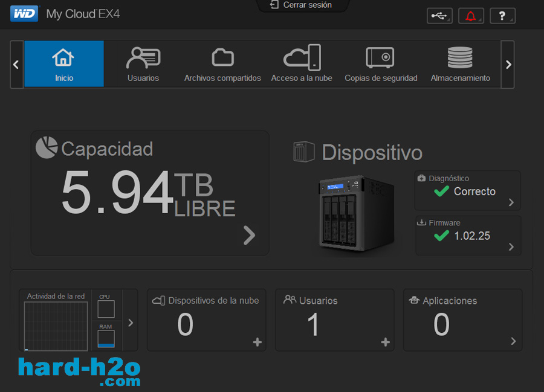Image resolution: width=544 pixels, height=392 pixels.
Task: Expand Firmware panel with its chevron
Action: coord(511,247)
